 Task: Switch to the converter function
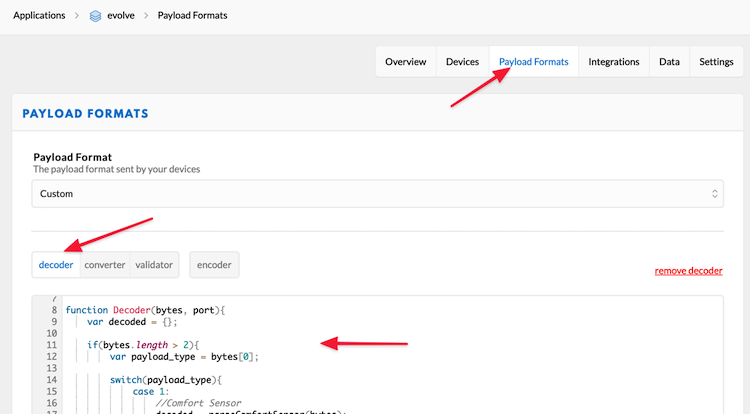pyautogui.click(x=105, y=265)
